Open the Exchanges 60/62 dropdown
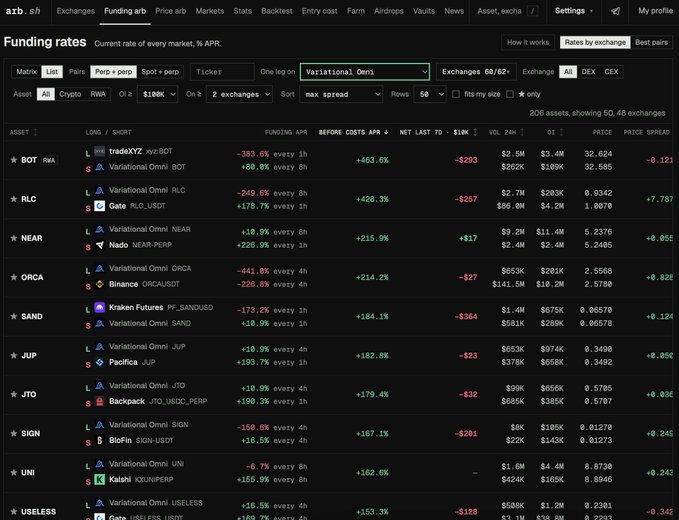Screen dimensions: 679x520 click(x=476, y=72)
